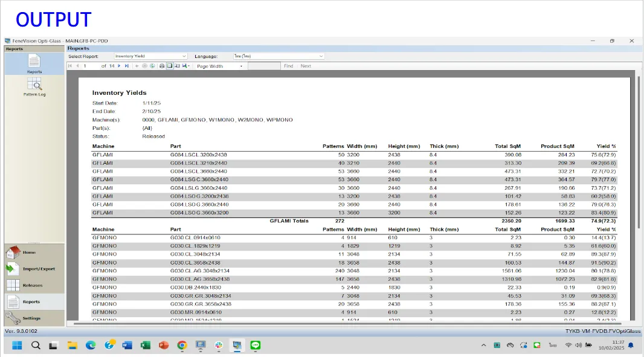Screen dimensions: 644x357
Task: Click part G030.CL.0914x0610
Action: 196,238
